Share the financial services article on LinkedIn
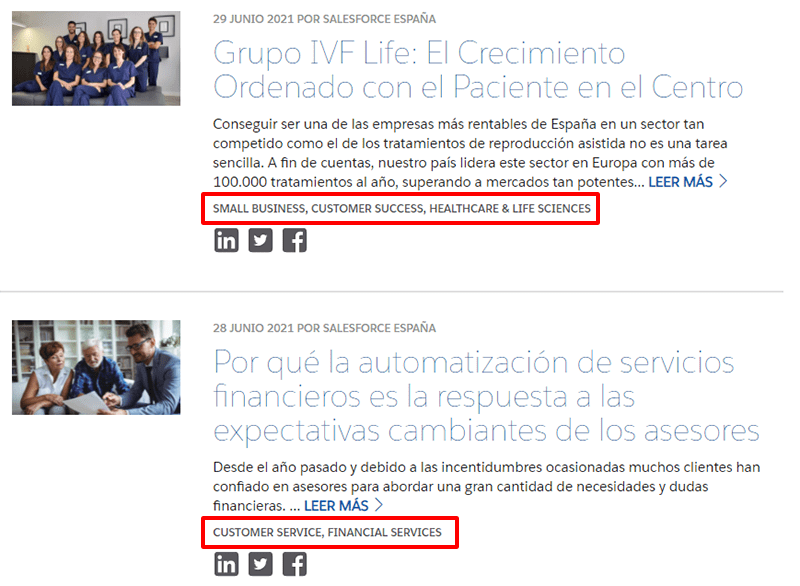Image resolution: width=800 pixels, height=586 pixels. pos(226,564)
